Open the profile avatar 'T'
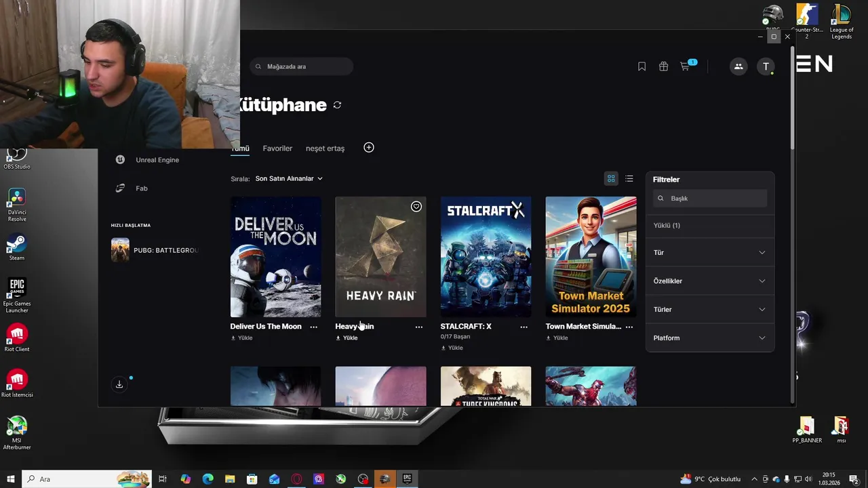Viewport: 868px width, 488px height. click(x=766, y=66)
